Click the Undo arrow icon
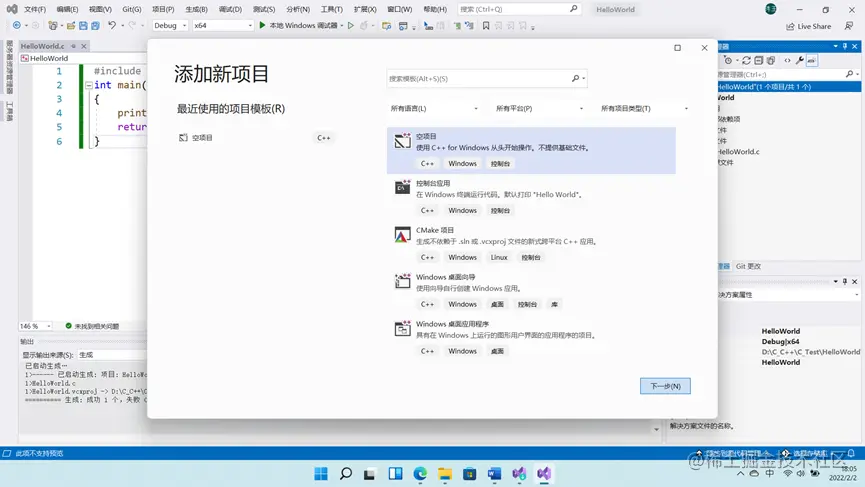 pos(112,25)
